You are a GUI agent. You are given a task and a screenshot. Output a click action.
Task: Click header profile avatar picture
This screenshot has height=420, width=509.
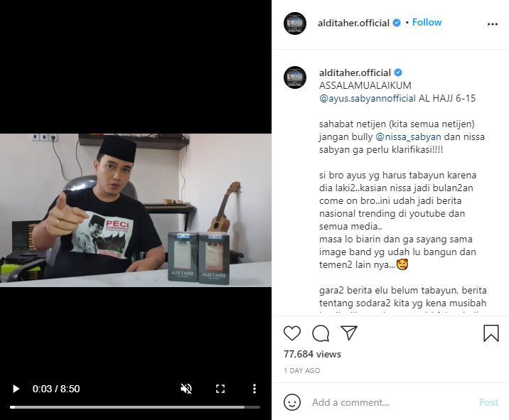295,23
